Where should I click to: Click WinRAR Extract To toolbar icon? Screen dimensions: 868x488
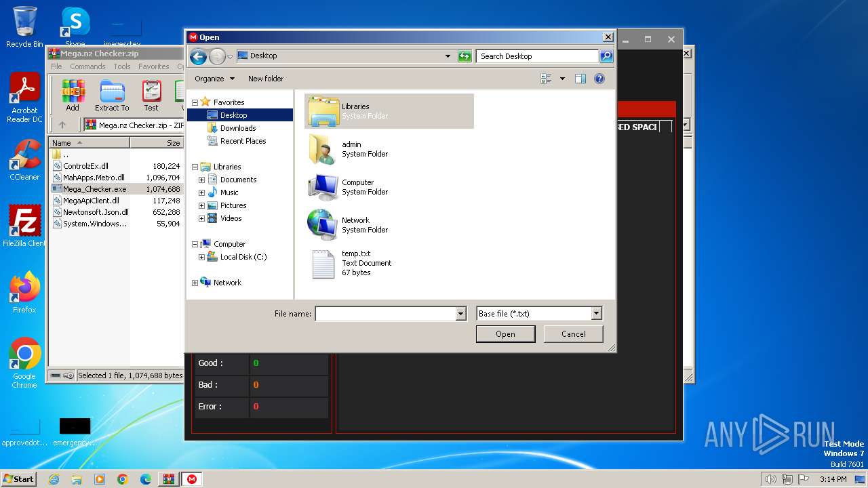point(112,96)
